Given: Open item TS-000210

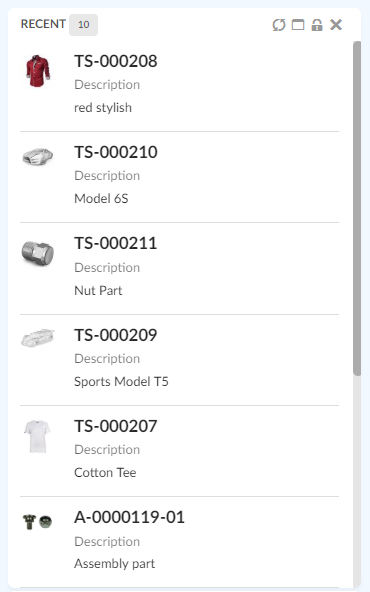Looking at the screenshot, I should click(116, 152).
